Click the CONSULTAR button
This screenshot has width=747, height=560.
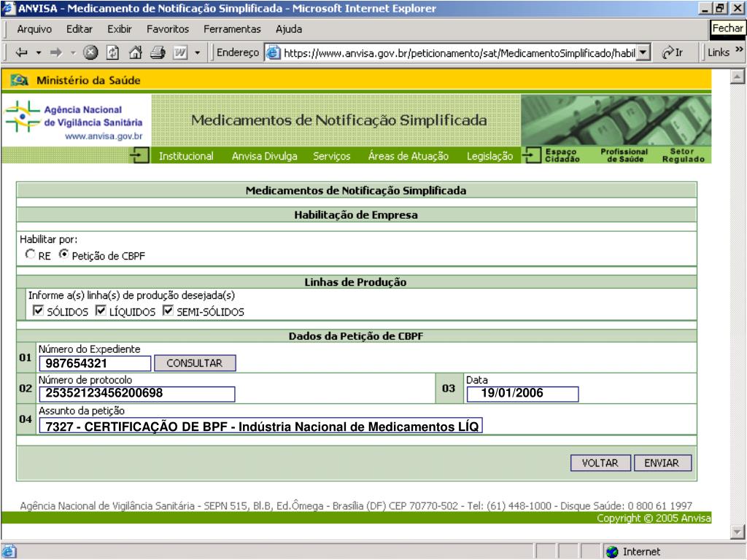pyautogui.click(x=194, y=363)
